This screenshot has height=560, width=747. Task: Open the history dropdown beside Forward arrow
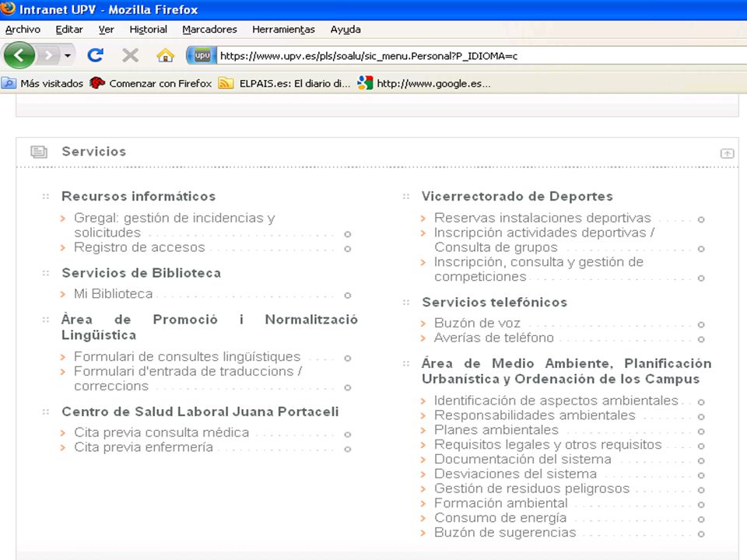click(x=68, y=56)
